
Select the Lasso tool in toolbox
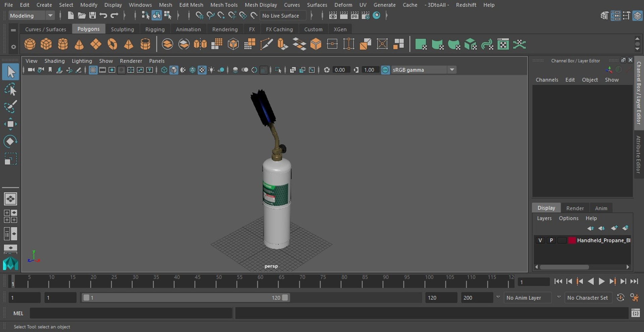[x=10, y=89]
